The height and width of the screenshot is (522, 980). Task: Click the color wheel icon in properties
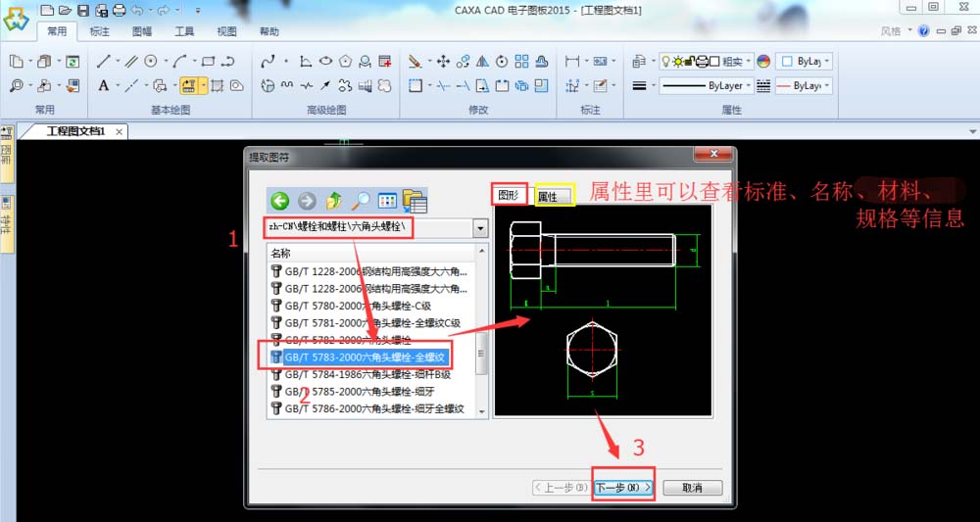(x=764, y=61)
